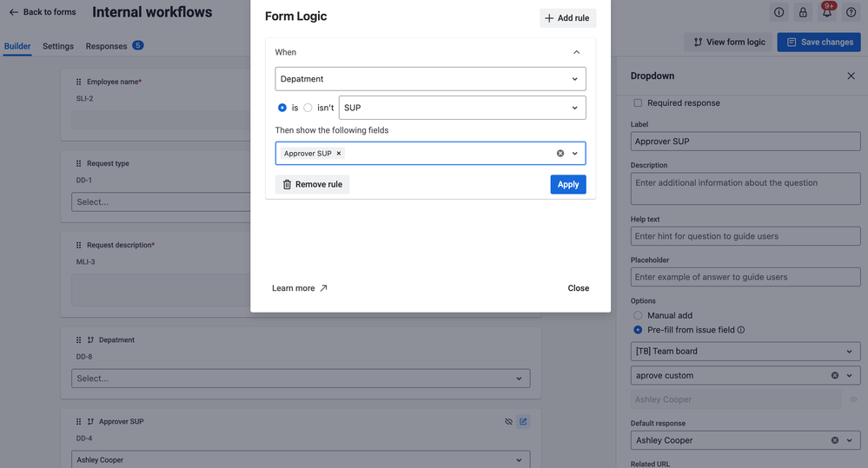Open the info icon in top bar
The image size is (868, 468).
(x=779, y=12)
